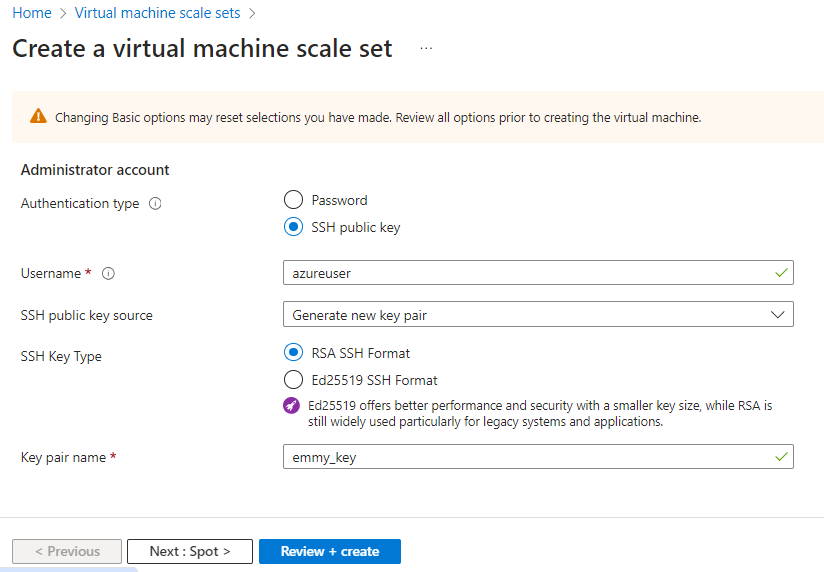This screenshot has height=572, width=824.
Task: Proceed with Next : Spot button
Action: point(189,551)
